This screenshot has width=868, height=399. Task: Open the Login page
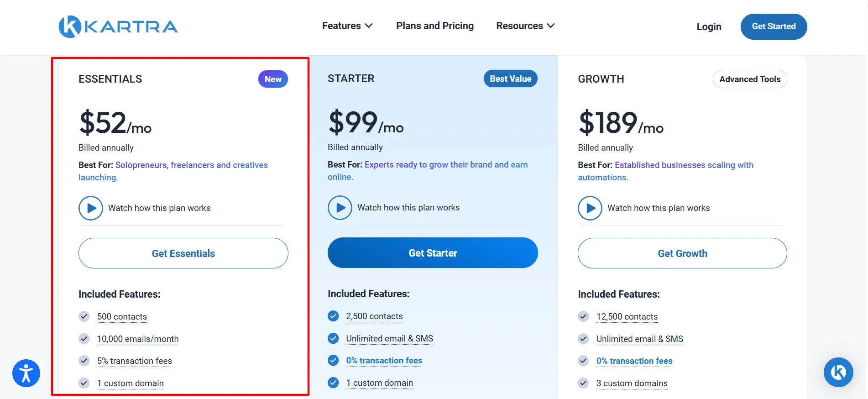tap(709, 26)
